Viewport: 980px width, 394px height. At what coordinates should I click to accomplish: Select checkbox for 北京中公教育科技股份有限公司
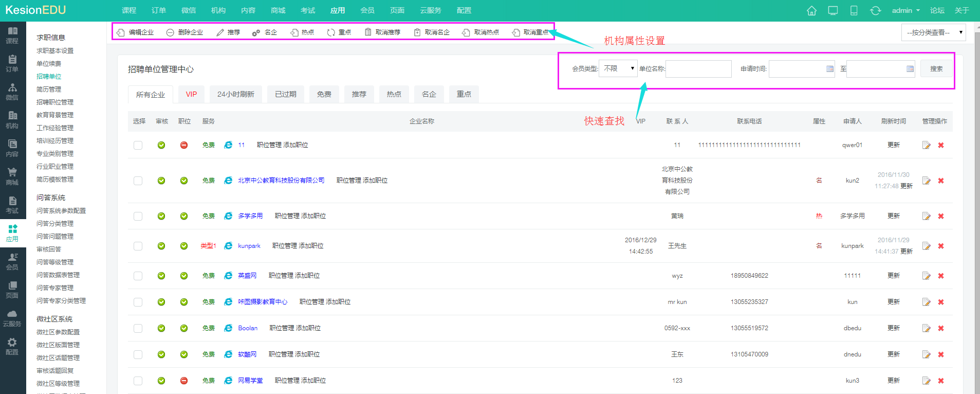[x=138, y=181]
